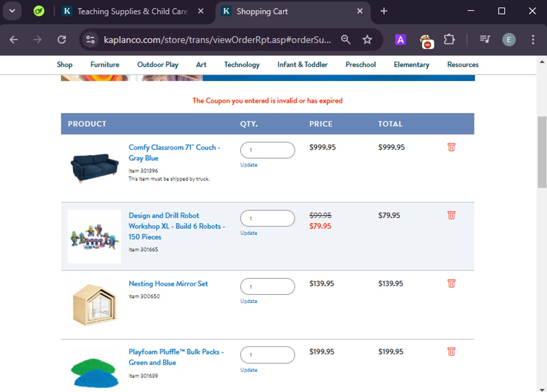The height and width of the screenshot is (392, 547).
Task: Open the Art menu
Action: [201, 64]
